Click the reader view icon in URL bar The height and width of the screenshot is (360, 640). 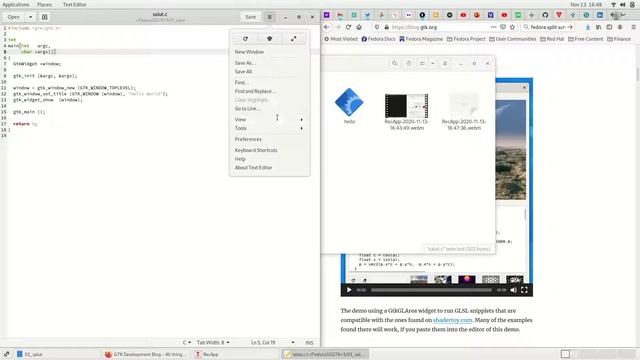tap(503, 27)
